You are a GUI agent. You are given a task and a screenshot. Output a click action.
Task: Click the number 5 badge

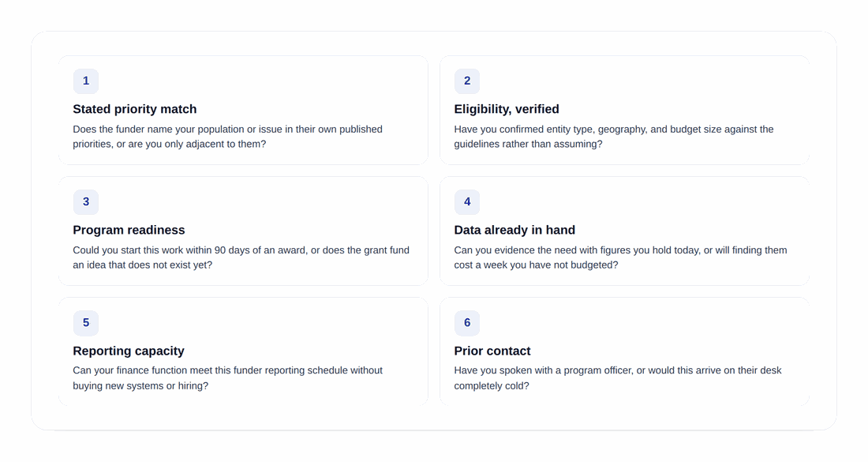coord(86,322)
